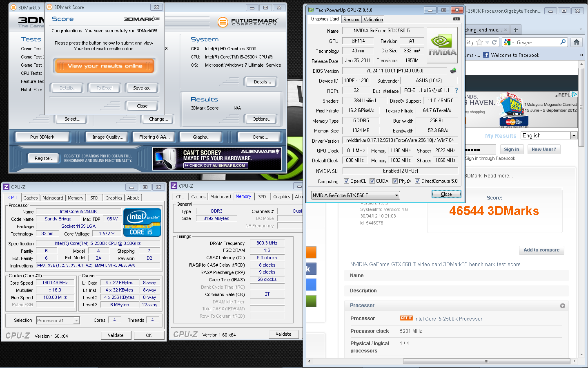Image resolution: width=588 pixels, height=368 pixels.
Task: Click the browser horizontal scrollbar thumb
Action: coord(487,361)
